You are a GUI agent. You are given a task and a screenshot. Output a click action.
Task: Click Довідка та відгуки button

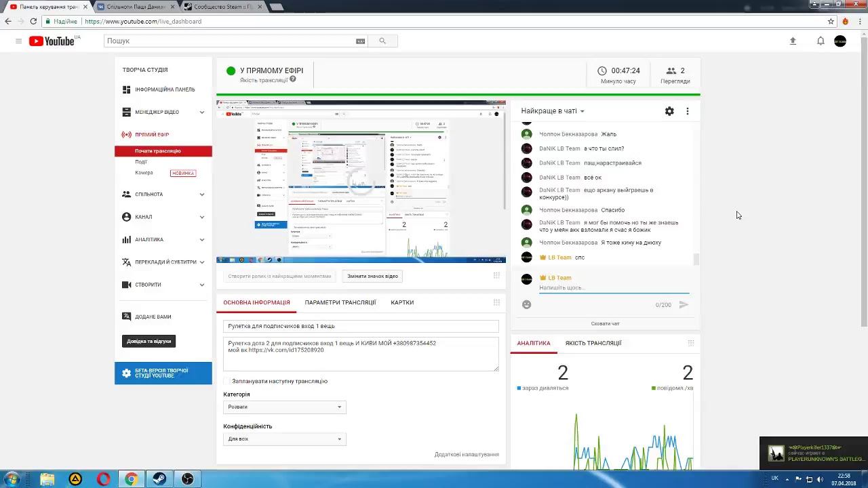(149, 342)
